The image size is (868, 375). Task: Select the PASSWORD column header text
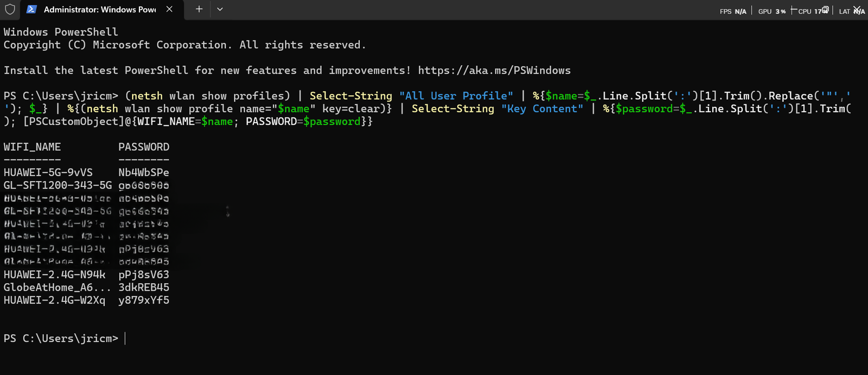pos(144,146)
